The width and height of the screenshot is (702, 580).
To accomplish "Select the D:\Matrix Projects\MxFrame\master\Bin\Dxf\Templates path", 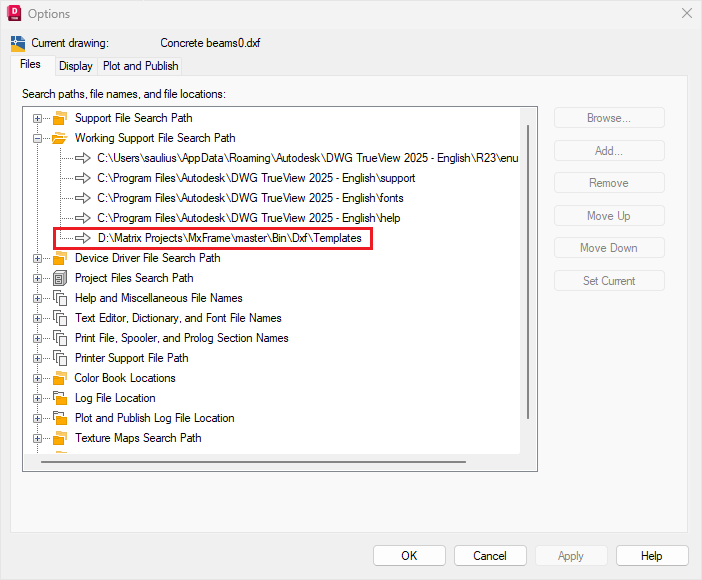I will (x=230, y=238).
